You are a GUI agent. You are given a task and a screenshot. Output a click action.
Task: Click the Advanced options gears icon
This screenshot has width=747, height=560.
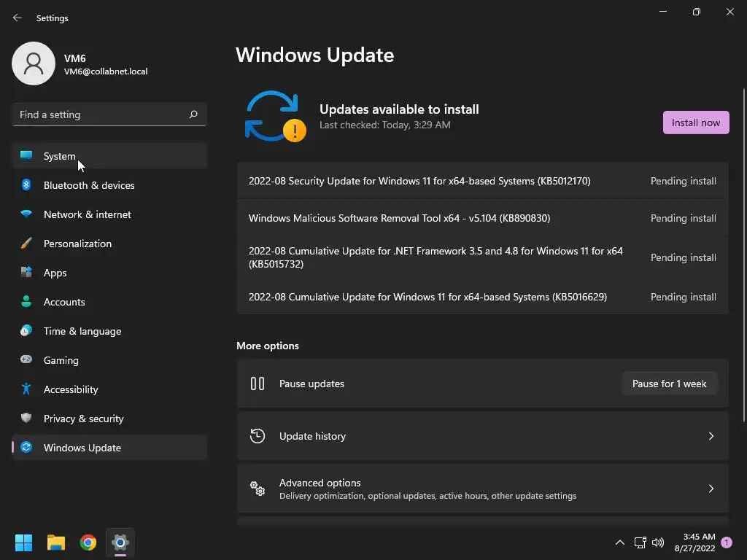[x=258, y=488]
